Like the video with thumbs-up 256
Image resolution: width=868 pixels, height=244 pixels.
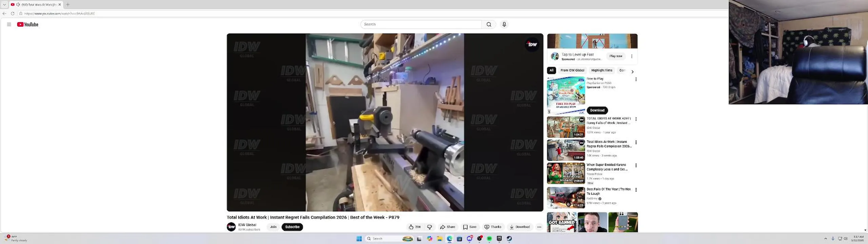coord(415,227)
